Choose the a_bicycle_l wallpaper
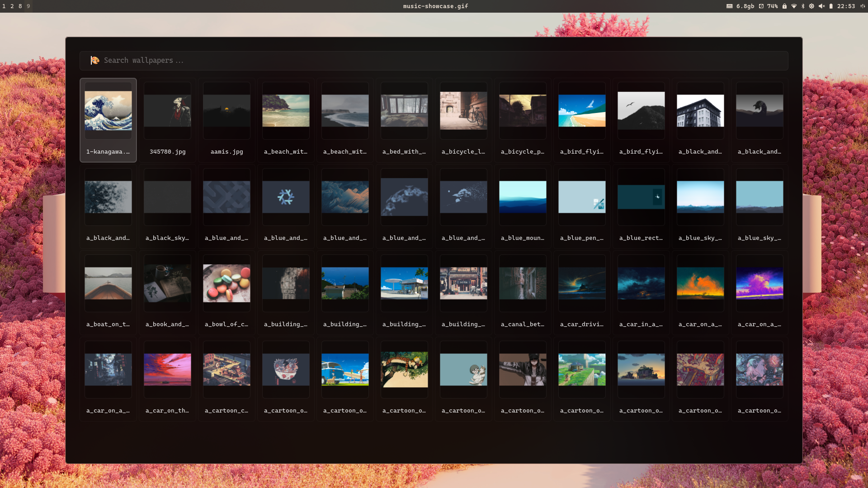This screenshot has height=488, width=868. pos(463,120)
